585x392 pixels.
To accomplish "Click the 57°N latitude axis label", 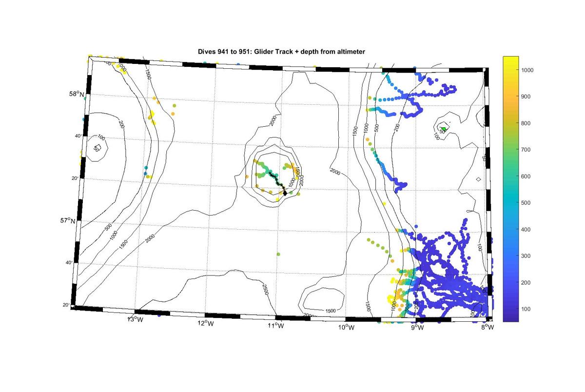I will (69, 220).
